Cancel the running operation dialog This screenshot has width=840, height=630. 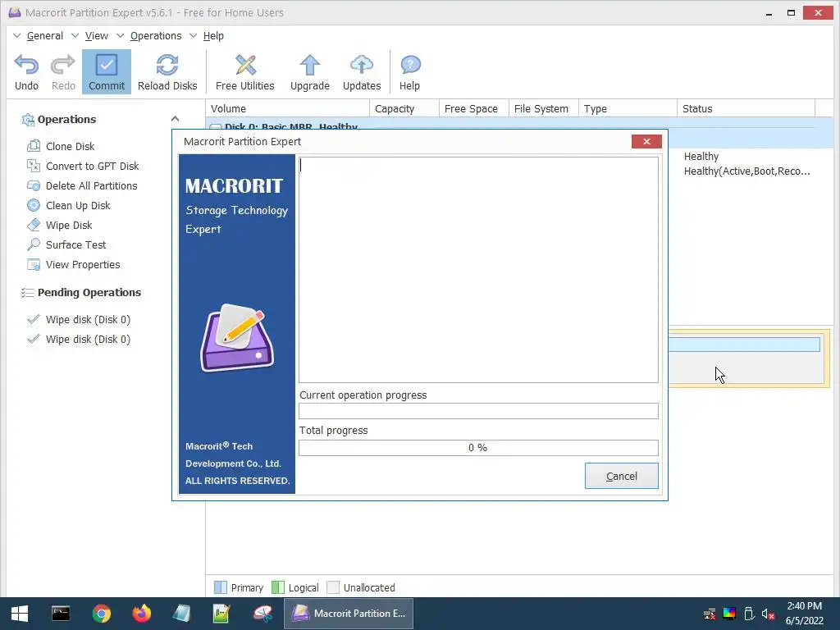click(x=622, y=476)
